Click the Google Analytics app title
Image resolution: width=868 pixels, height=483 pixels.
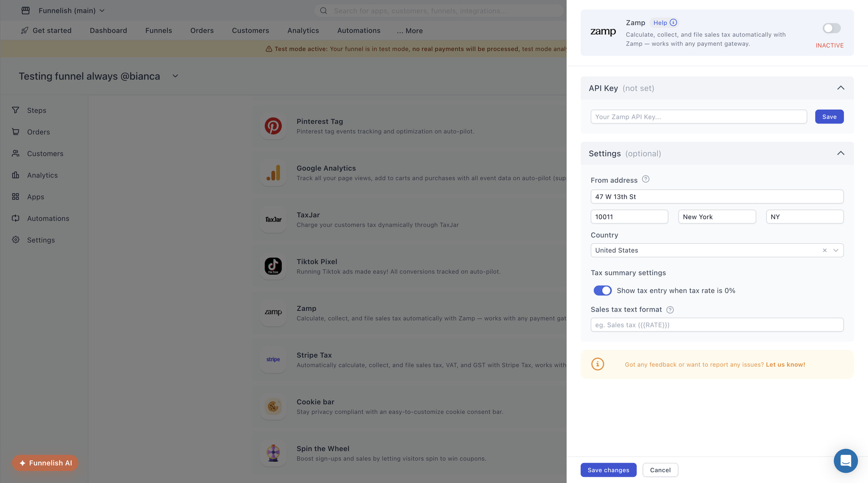(326, 168)
